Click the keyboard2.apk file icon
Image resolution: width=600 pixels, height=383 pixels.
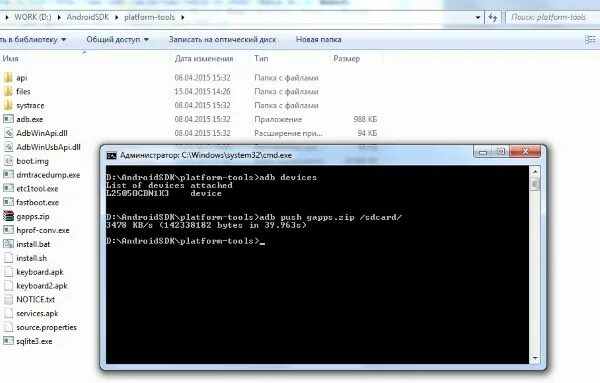click(8, 285)
